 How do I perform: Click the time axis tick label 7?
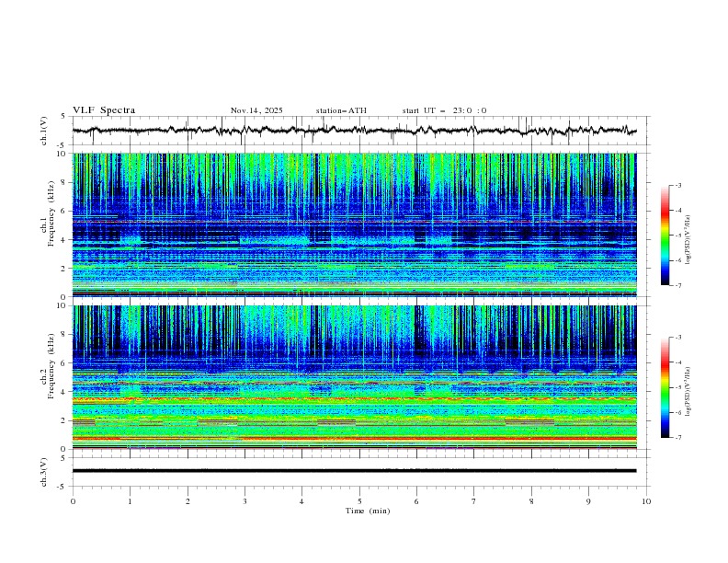point(474,501)
